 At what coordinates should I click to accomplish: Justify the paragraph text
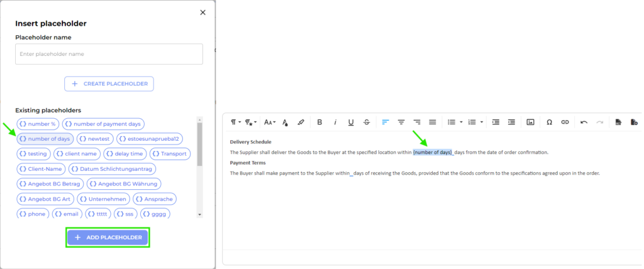pos(432,122)
